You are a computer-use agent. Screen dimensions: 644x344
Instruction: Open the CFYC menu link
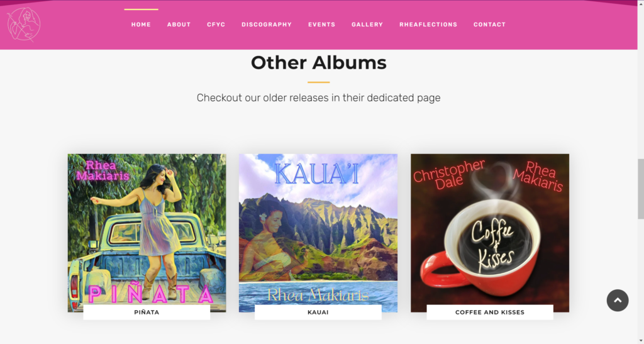[x=216, y=25]
